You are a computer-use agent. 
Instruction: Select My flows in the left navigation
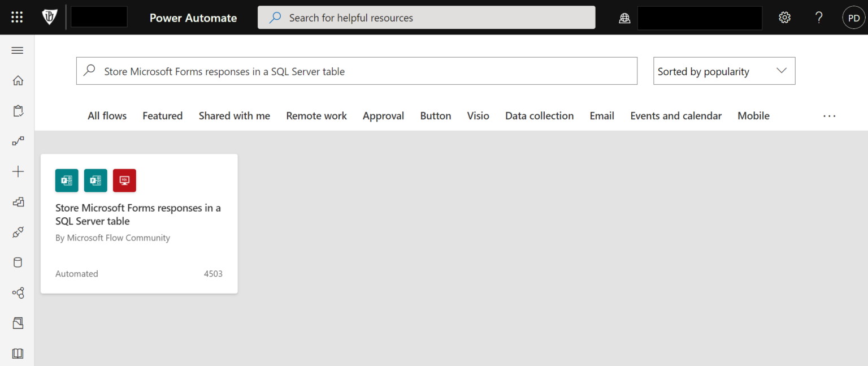pos(18,110)
